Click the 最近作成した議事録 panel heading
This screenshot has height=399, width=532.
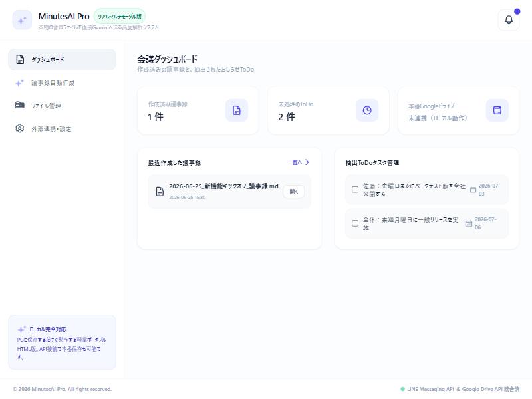(x=174, y=162)
